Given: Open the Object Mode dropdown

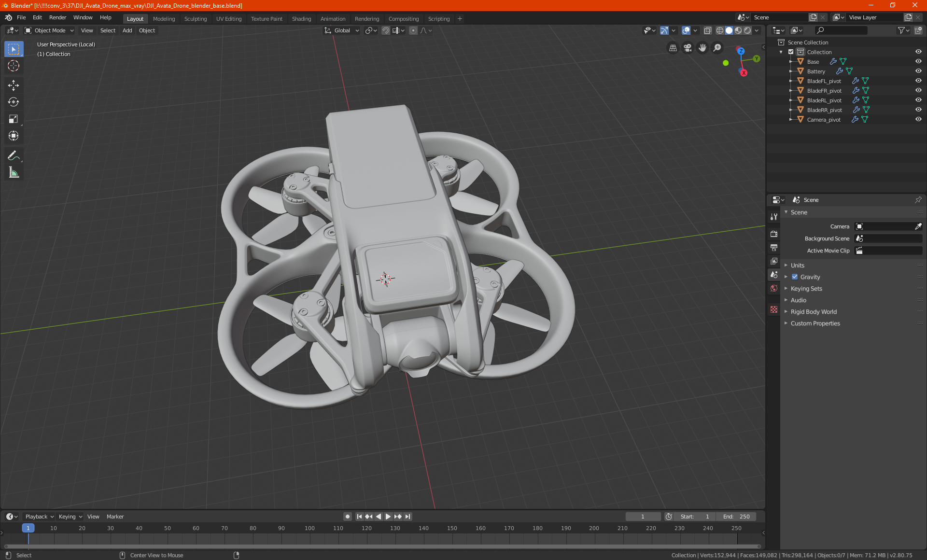Looking at the screenshot, I should point(49,30).
